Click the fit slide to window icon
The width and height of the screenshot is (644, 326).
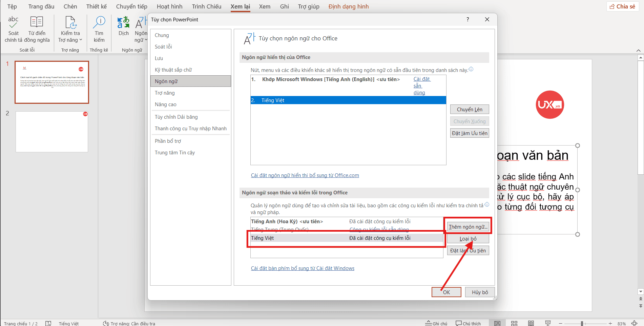tap(634, 323)
